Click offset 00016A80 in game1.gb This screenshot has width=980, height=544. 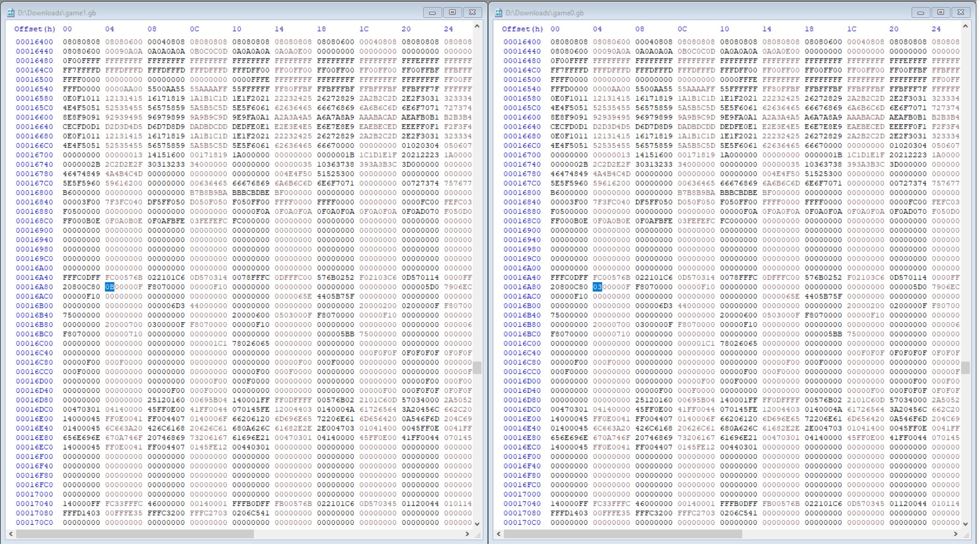[x=34, y=287]
